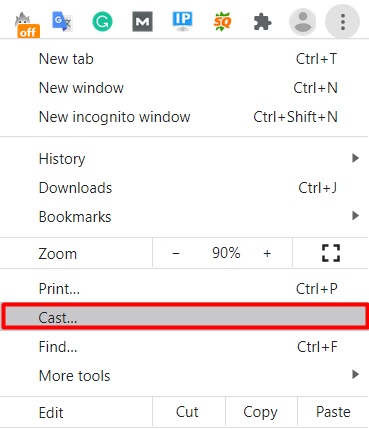Open the Grammarly extension icon
This screenshot has width=369, height=429.
coord(102,22)
